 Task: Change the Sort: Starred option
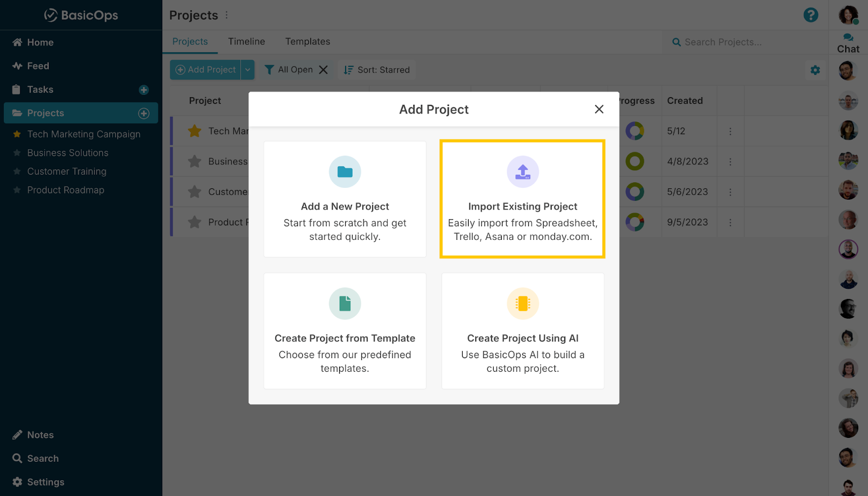point(376,69)
